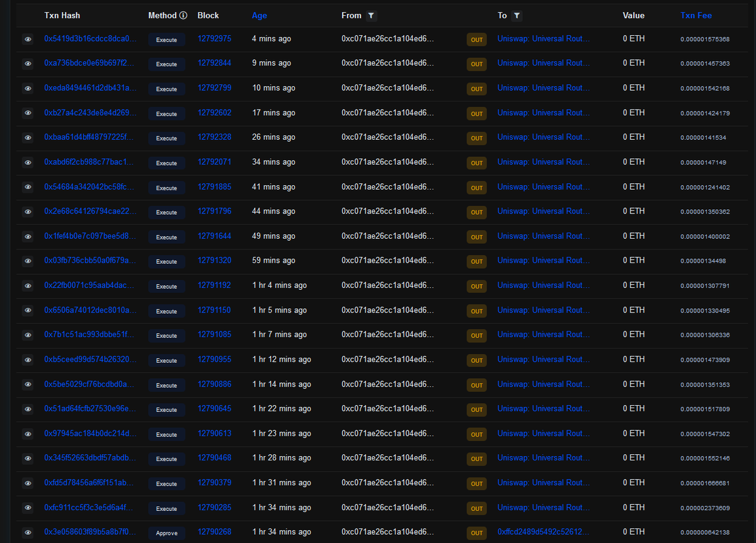Select From address in block 12792071 row

[x=387, y=162]
